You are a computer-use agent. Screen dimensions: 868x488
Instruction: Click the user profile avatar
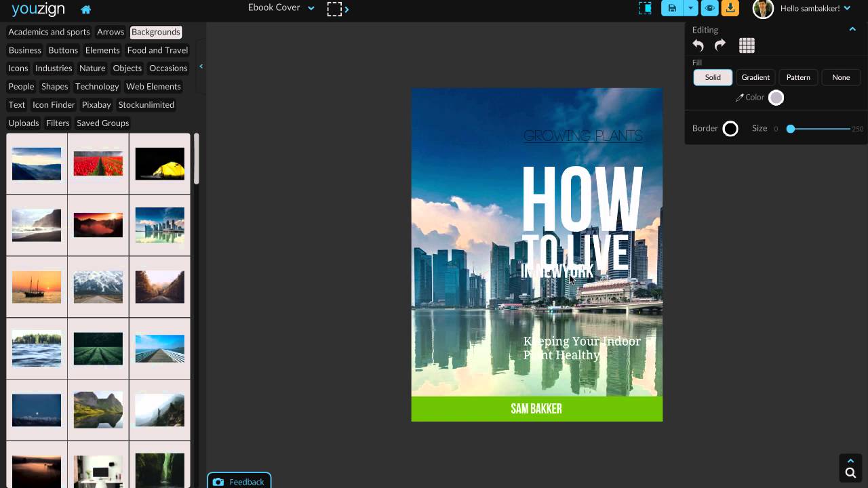coord(763,9)
